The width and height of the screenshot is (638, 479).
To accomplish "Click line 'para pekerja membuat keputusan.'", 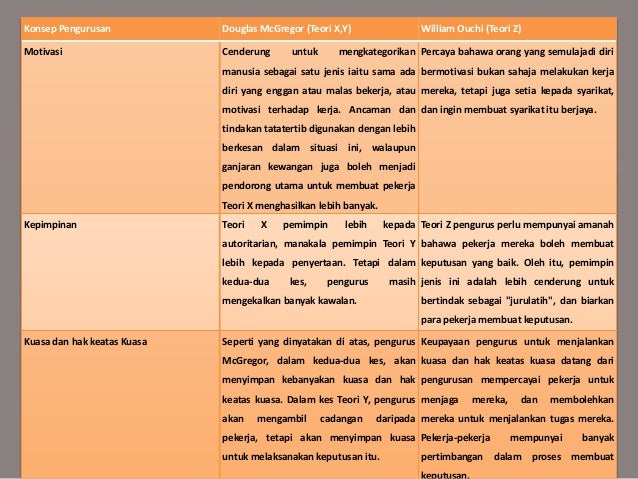I will pyautogui.click(x=496, y=320).
